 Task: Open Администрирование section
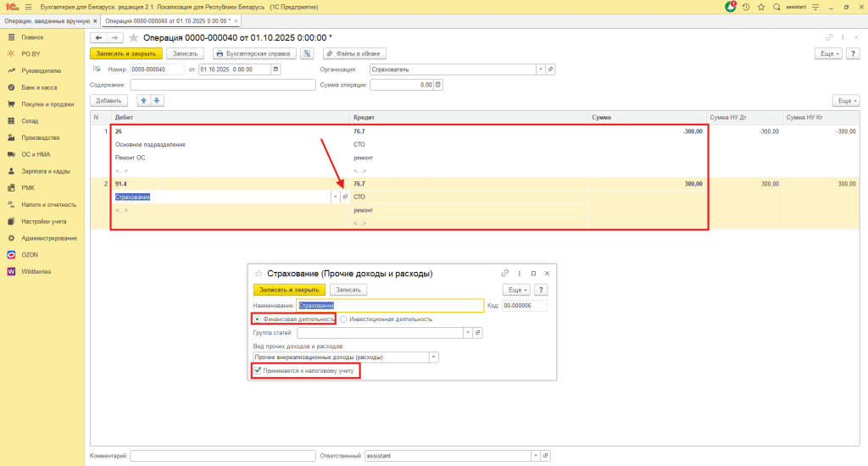coord(48,238)
